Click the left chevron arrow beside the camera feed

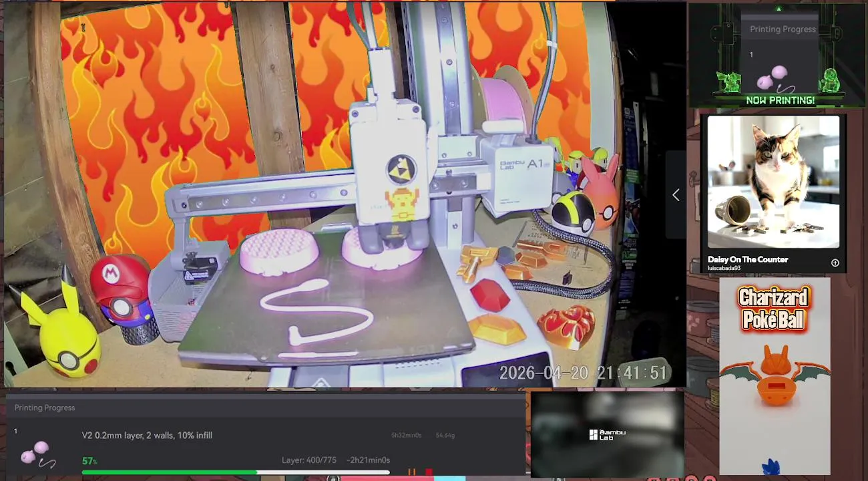(676, 194)
